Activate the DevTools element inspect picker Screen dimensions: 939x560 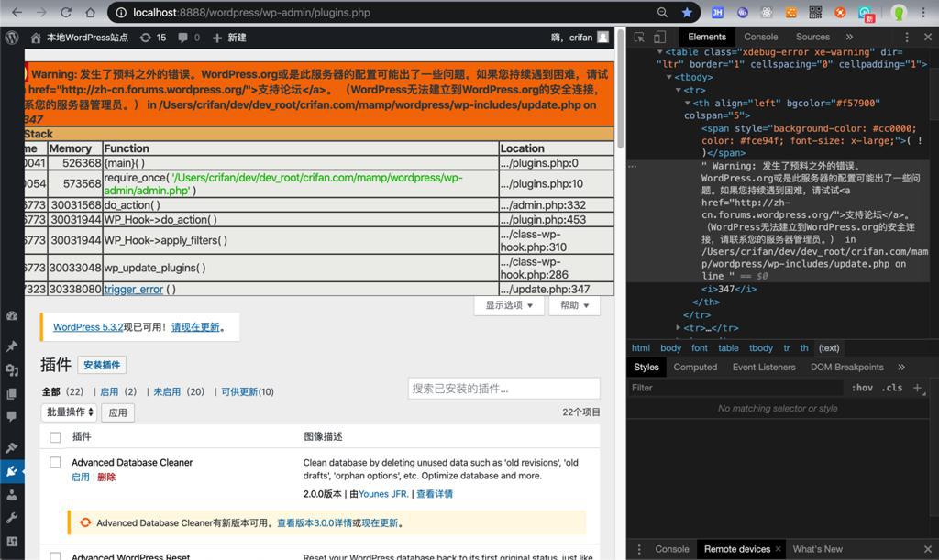pos(639,37)
